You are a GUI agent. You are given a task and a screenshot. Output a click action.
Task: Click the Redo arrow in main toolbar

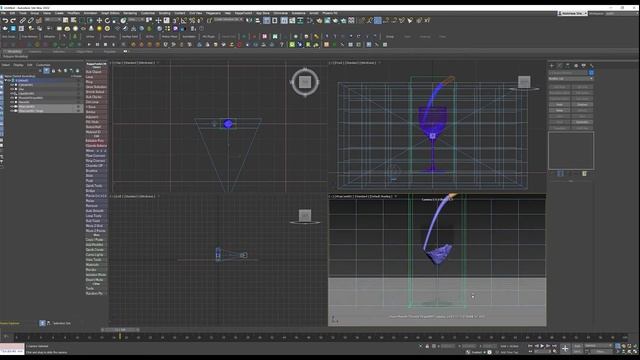tap(13, 20)
